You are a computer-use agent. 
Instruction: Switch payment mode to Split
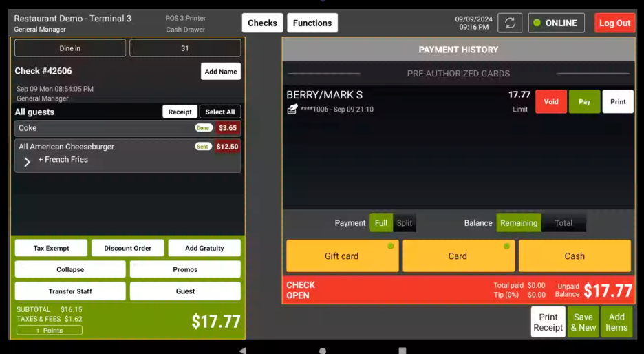(404, 223)
